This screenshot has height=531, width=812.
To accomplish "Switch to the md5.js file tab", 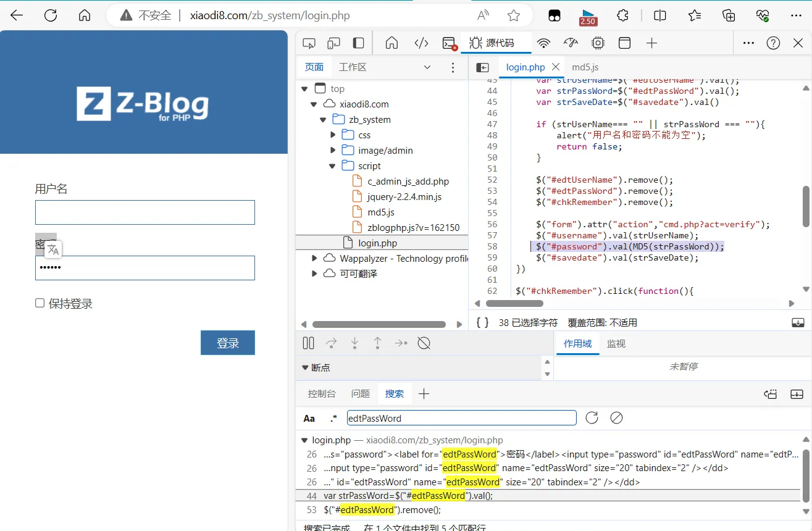I will tap(585, 67).
